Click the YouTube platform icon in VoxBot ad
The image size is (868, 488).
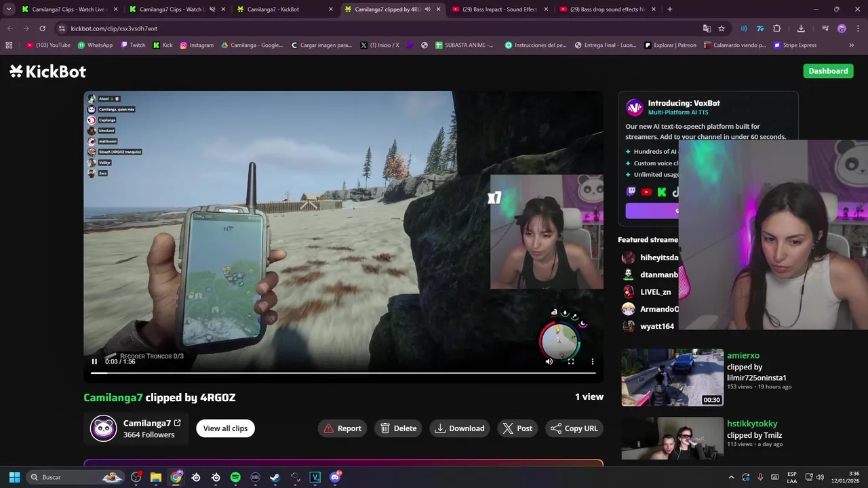coord(646,192)
